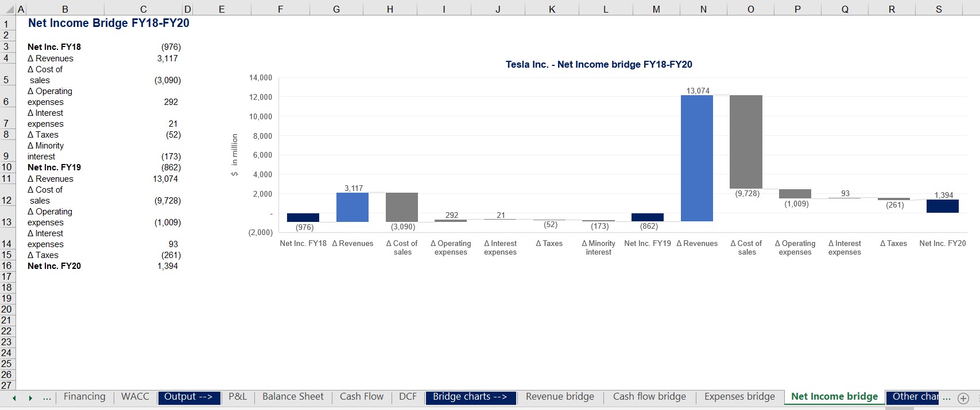Open the Revenue bridge tab
980x410 pixels.
(x=560, y=397)
